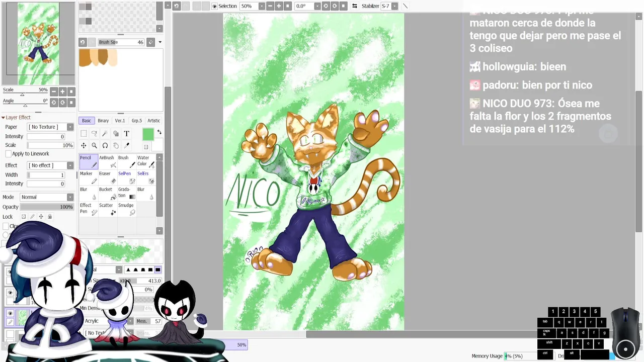Open the canvas zoom 50% dropdown
This screenshot has width=644, height=362.
(x=262, y=6)
